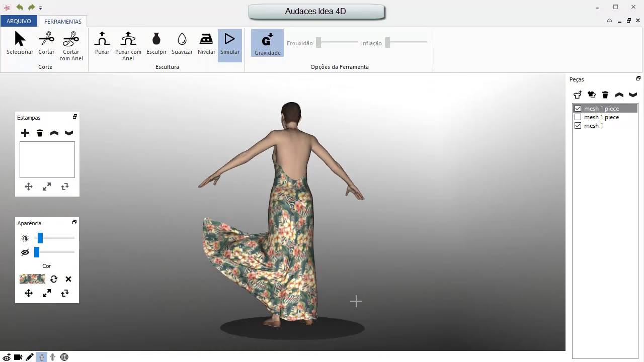Screen dimensions: 644x362
Task: Switch to the FERRAMENTAS tab
Action: tap(63, 22)
